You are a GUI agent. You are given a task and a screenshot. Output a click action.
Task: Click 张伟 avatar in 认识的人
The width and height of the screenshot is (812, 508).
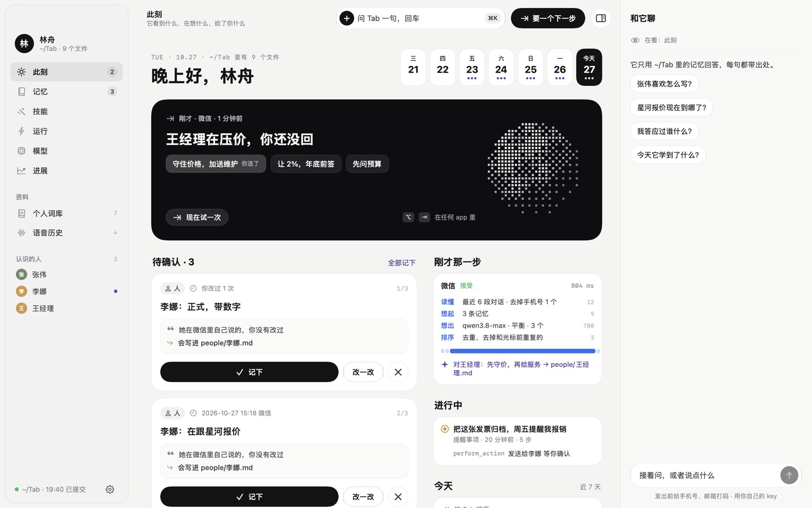[21, 274]
